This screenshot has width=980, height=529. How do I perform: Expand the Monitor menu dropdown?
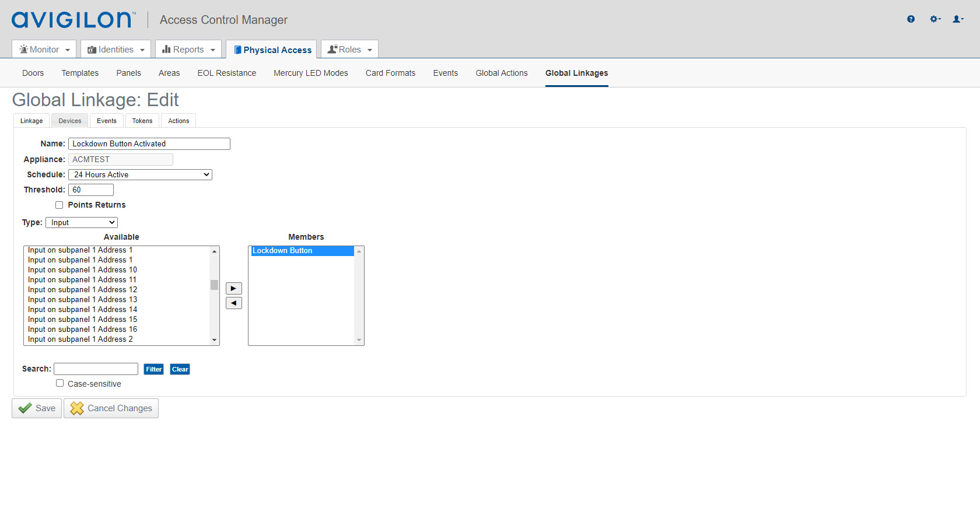44,50
